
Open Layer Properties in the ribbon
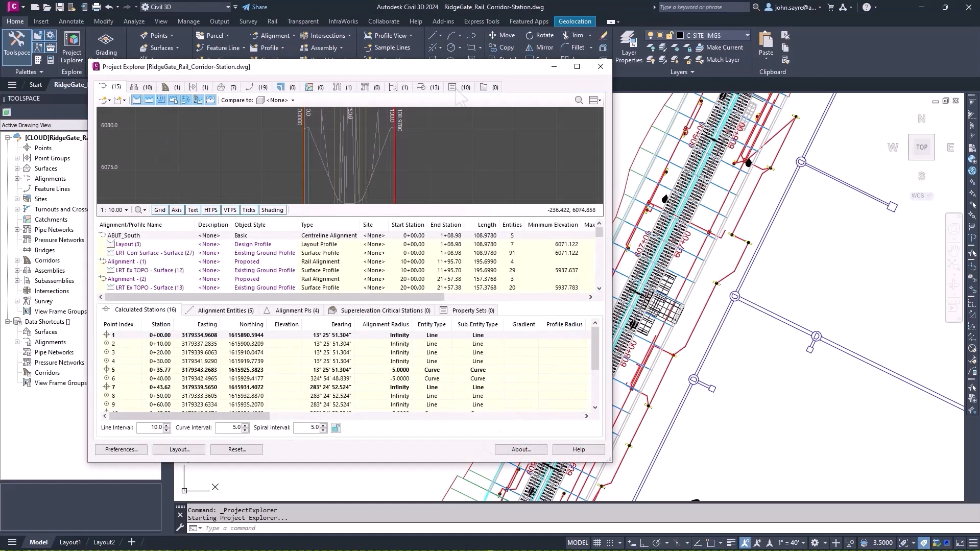[x=629, y=47]
